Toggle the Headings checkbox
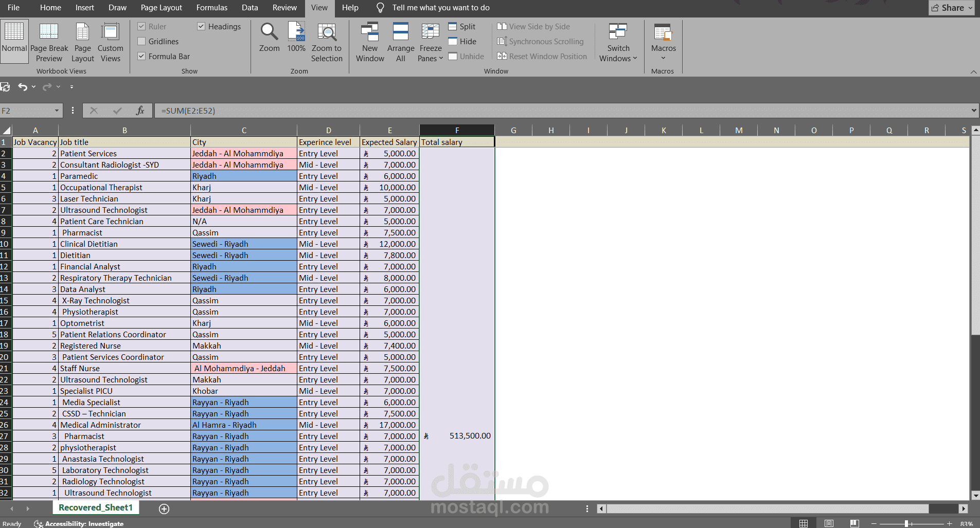The width and height of the screenshot is (980, 528). pos(201,27)
